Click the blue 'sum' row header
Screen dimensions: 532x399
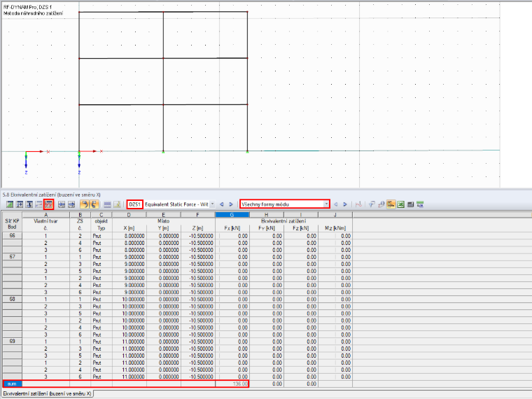(x=12, y=384)
